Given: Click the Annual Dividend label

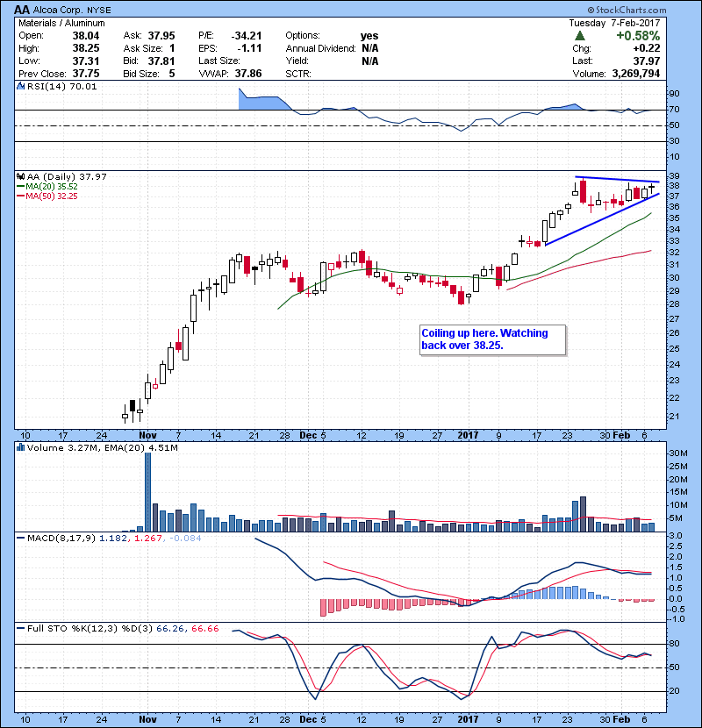Looking at the screenshot, I should click(x=320, y=48).
